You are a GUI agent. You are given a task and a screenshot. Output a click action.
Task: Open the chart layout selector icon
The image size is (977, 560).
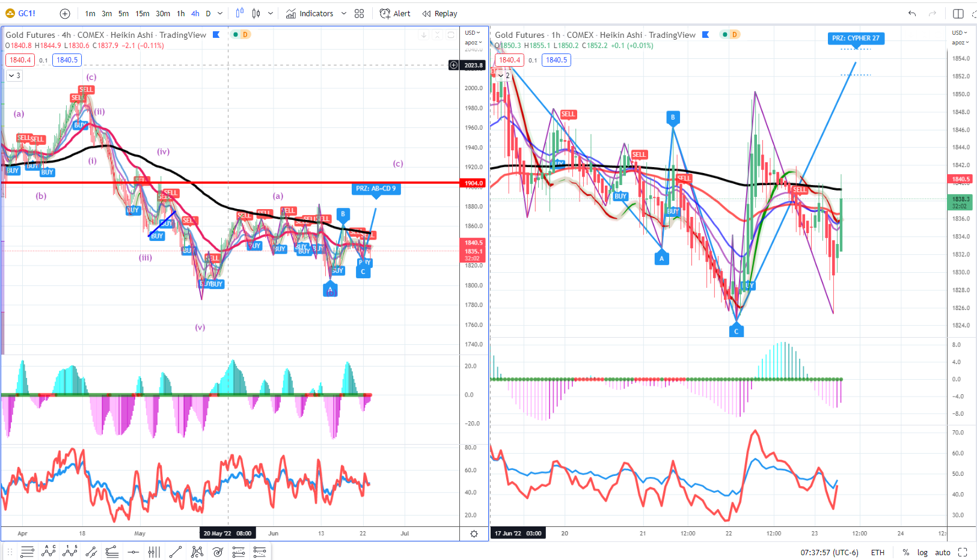(958, 13)
